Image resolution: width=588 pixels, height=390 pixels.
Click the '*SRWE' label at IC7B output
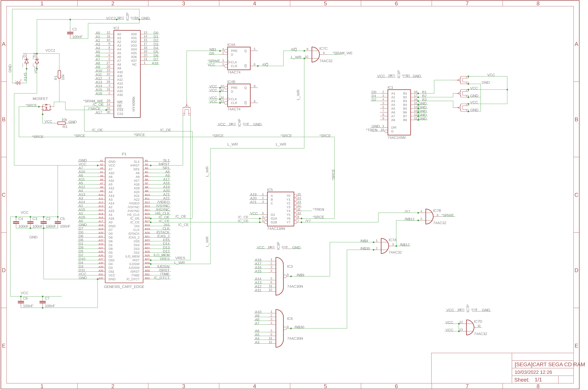(x=448, y=215)
